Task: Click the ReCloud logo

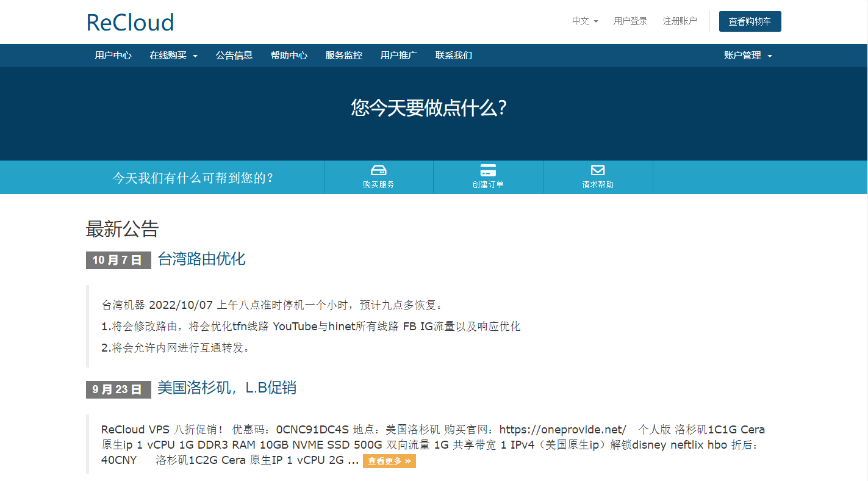Action: tap(131, 23)
